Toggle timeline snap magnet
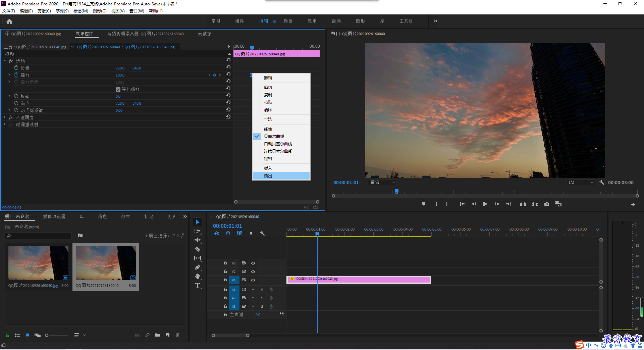This screenshot has height=350, width=644. pyautogui.click(x=228, y=233)
